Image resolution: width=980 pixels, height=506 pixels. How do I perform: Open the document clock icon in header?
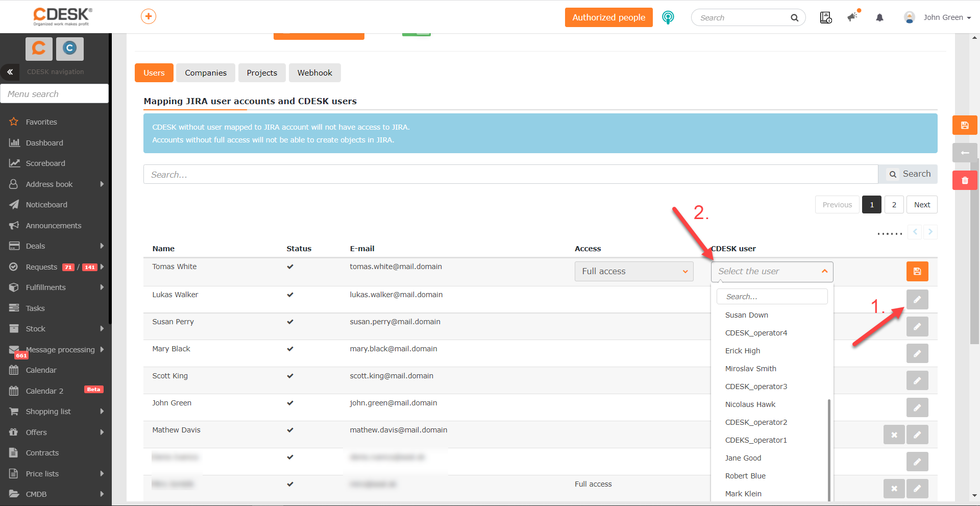(x=825, y=18)
